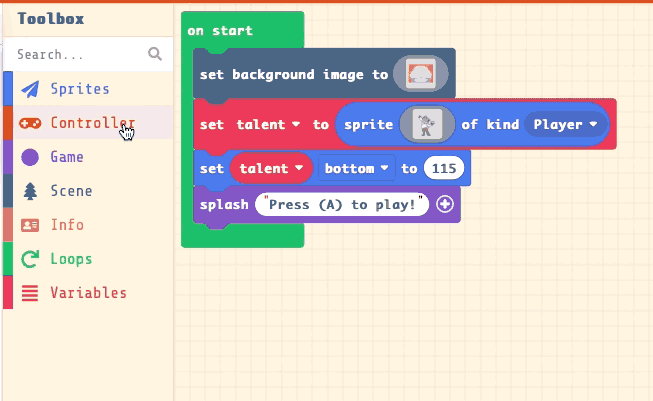
Task: Open the Player kind dropdown
Action: 565,124
